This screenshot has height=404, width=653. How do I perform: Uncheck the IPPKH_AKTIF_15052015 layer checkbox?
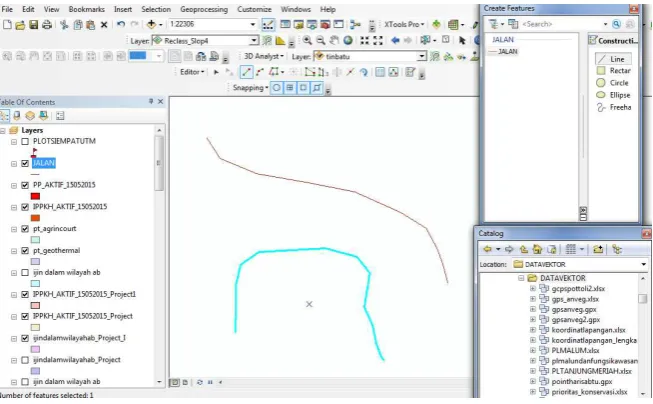pyautogui.click(x=25, y=207)
